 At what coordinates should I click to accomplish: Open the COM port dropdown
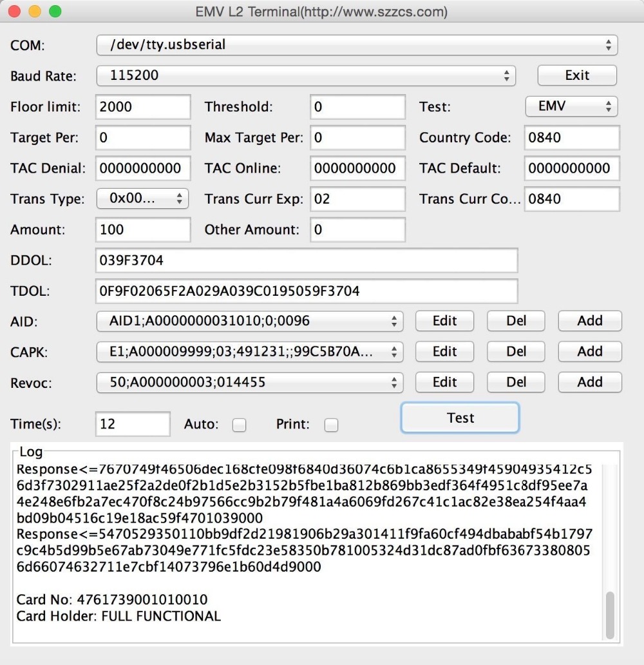(357, 45)
